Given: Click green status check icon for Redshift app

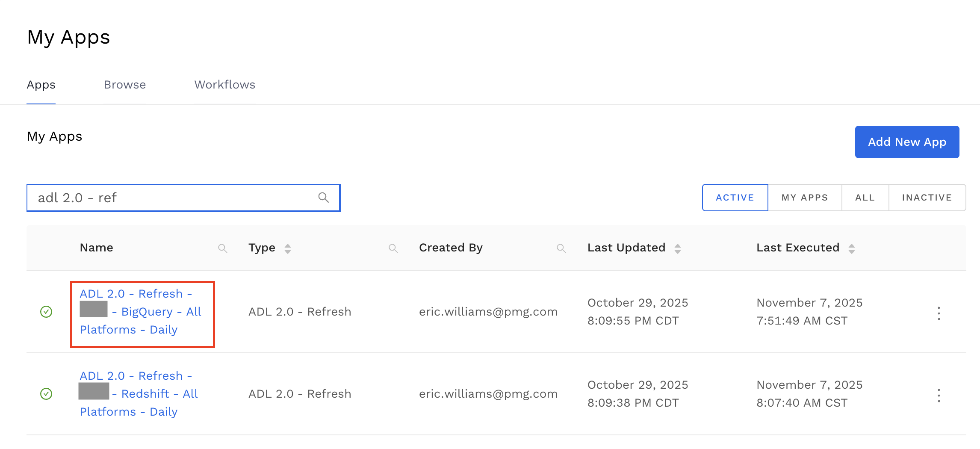Looking at the screenshot, I should coord(46,394).
